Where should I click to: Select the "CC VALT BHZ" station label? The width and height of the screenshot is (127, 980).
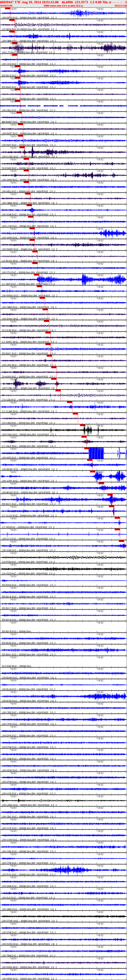(10, 446)
